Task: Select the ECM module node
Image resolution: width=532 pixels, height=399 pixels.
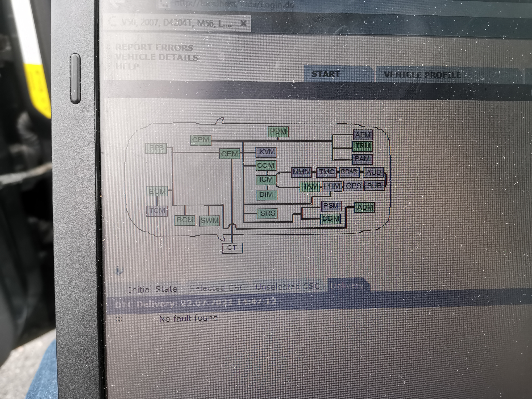Action: pyautogui.click(x=157, y=191)
